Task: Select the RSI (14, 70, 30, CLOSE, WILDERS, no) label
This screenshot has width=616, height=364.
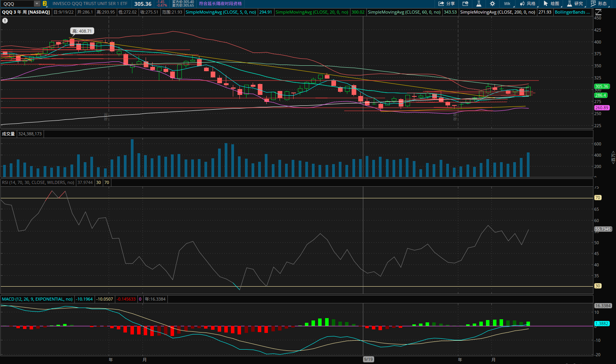Action: coord(38,182)
